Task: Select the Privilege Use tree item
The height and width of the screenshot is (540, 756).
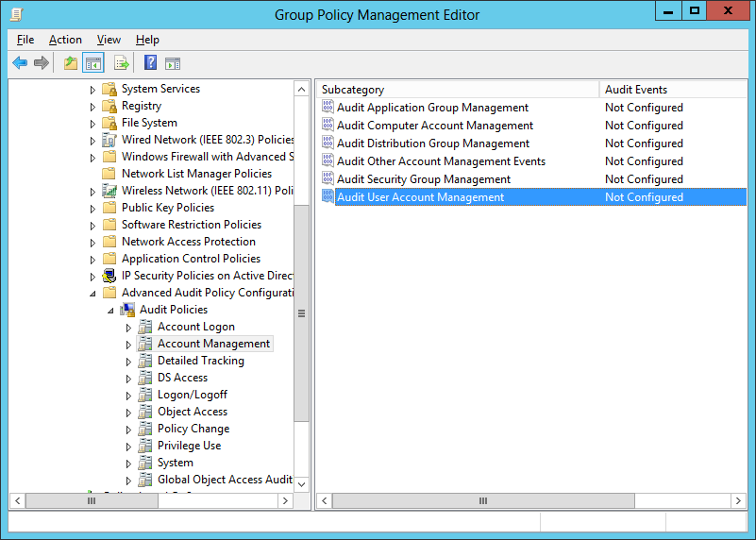Action: [189, 446]
